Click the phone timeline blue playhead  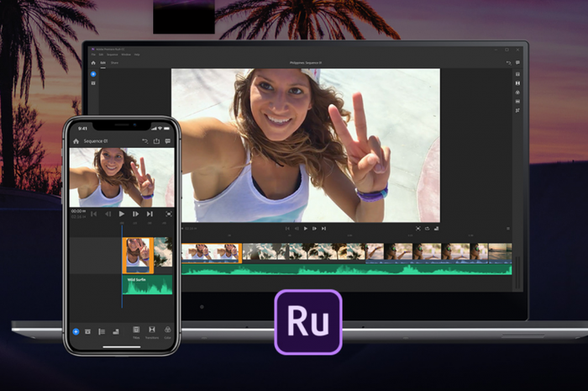122,267
